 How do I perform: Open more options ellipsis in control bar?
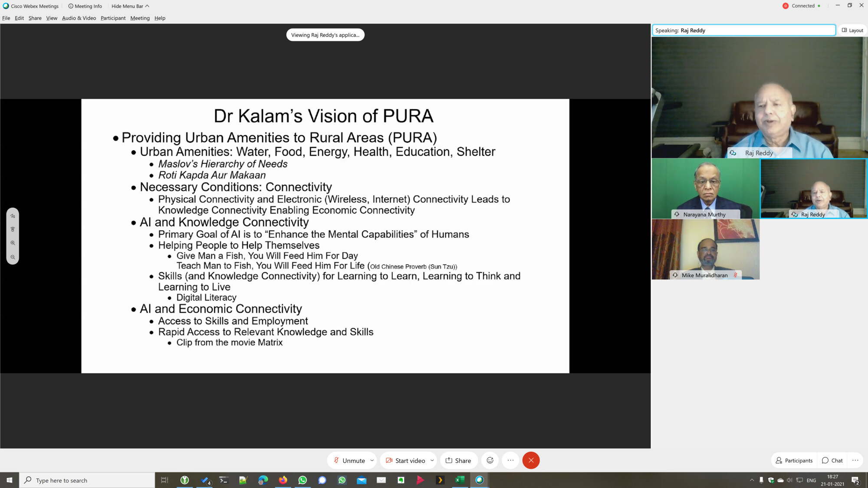click(510, 460)
